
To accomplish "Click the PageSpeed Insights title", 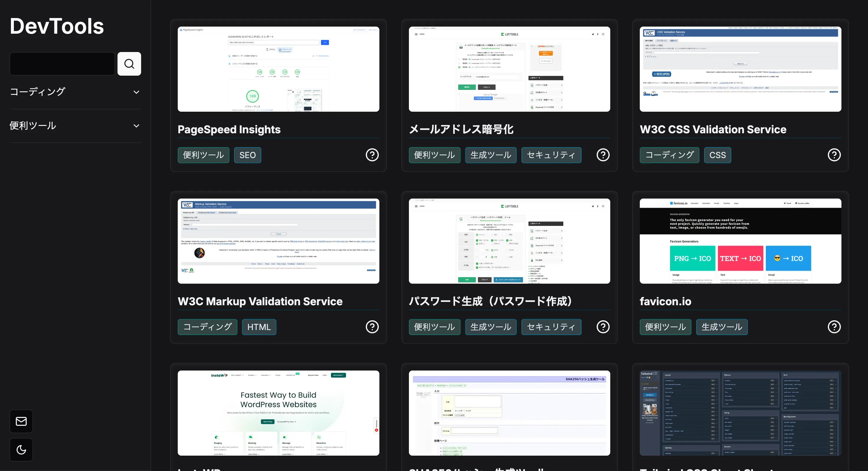I will tap(229, 129).
